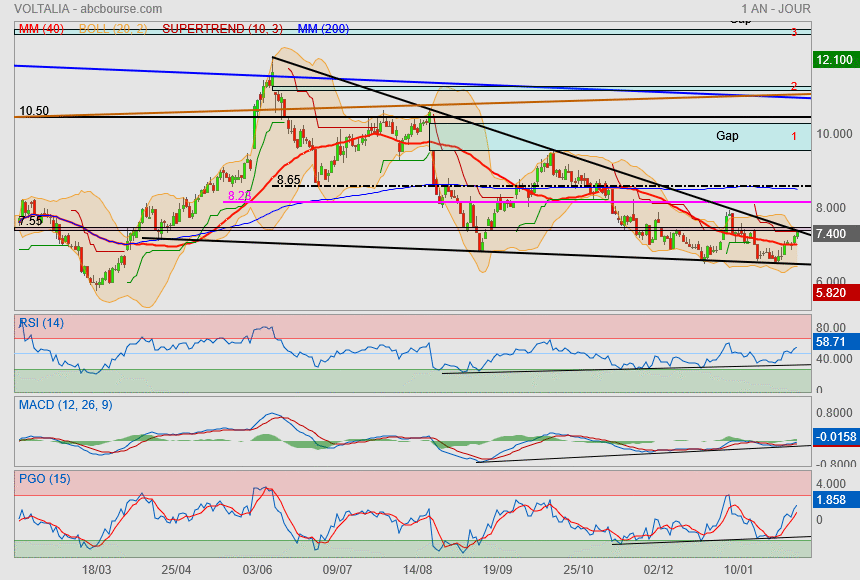
Task: Click the PGO (15) panel title
Action: 44,478
